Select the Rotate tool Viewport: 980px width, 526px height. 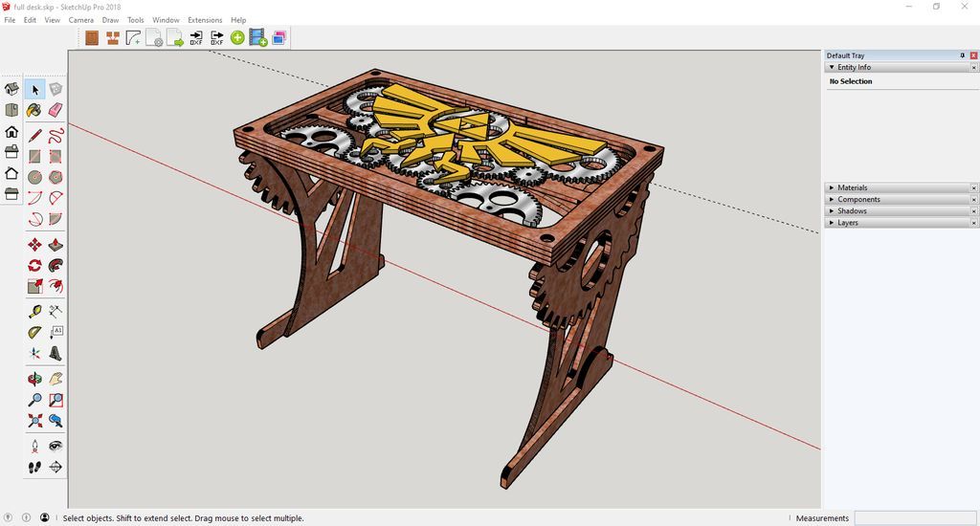coord(35,266)
